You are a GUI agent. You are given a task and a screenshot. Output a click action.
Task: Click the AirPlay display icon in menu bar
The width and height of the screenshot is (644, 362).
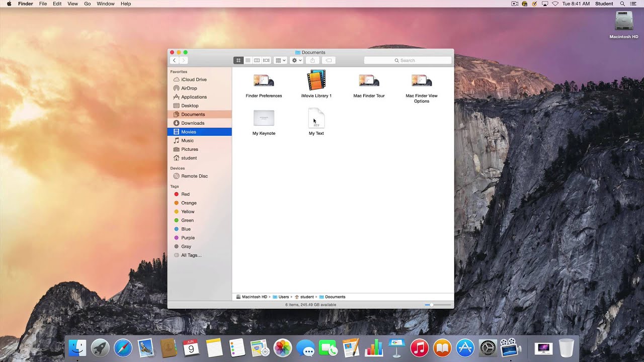click(545, 4)
